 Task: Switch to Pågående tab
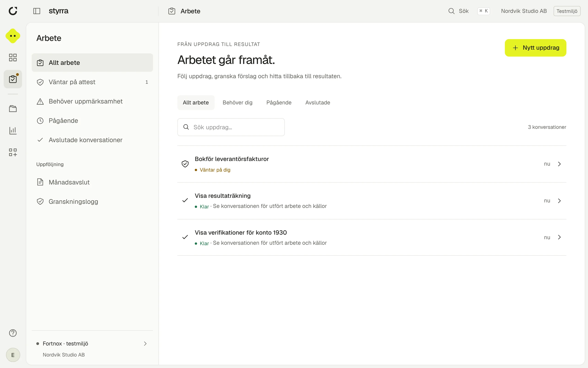tap(279, 103)
